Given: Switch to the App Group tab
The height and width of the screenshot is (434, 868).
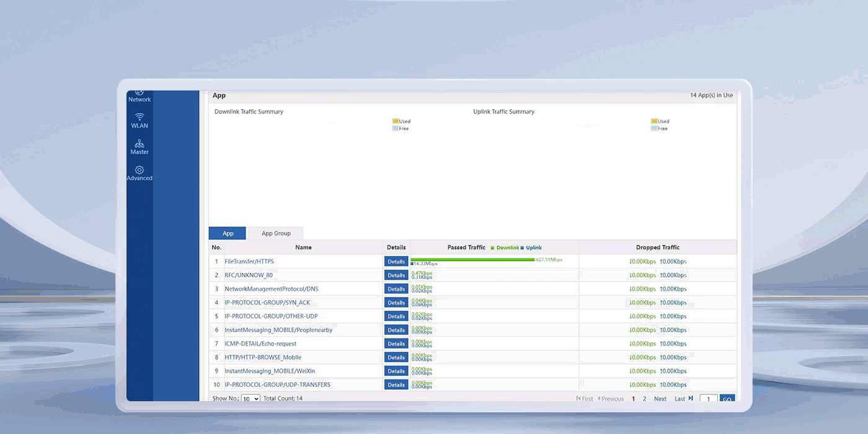Looking at the screenshot, I should pos(276,233).
